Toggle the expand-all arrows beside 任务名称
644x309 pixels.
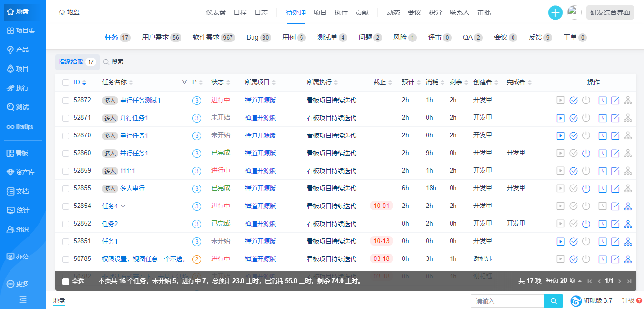pos(184,82)
